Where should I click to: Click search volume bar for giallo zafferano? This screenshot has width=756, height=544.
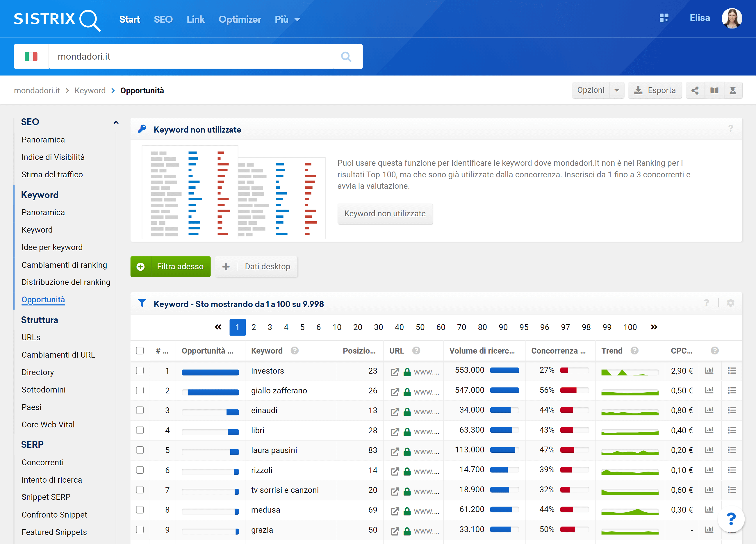[504, 390]
